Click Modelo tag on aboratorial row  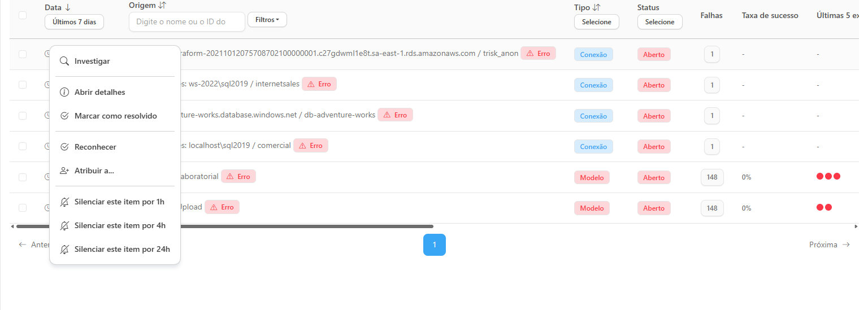point(592,178)
